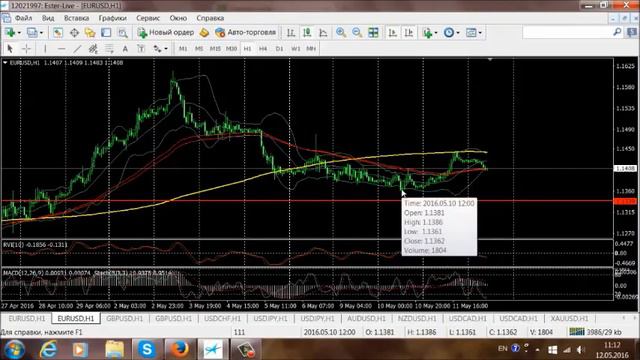Select the Vertical Line tool
640x360 pixels.
click(45, 49)
